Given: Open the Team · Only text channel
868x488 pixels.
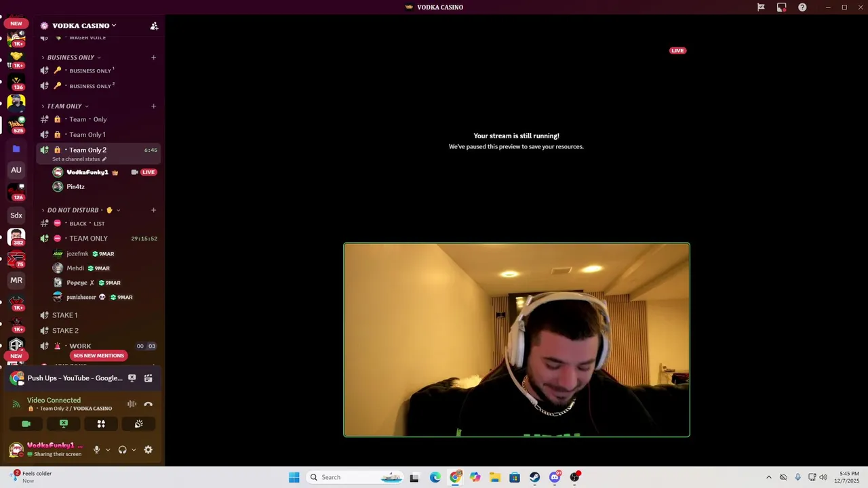Looking at the screenshot, I should point(98,119).
